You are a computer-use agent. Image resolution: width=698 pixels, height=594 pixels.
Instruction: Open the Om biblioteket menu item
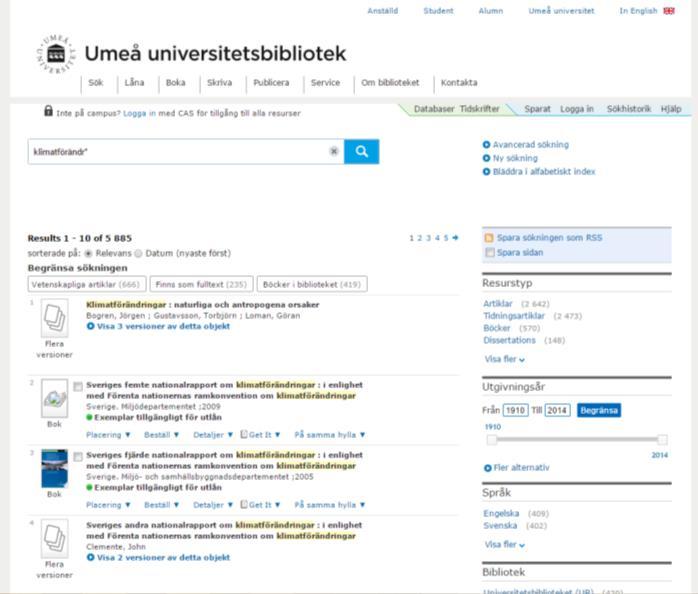pos(390,82)
